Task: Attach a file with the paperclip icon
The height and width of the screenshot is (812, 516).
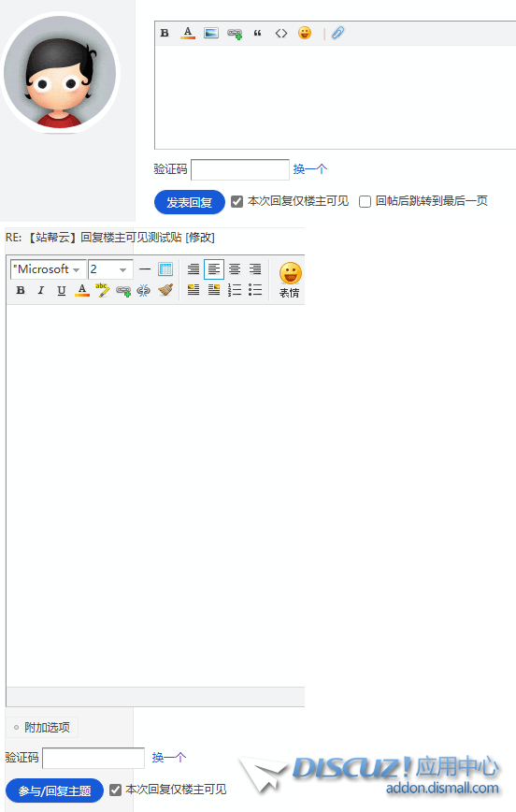Action: pos(338,33)
